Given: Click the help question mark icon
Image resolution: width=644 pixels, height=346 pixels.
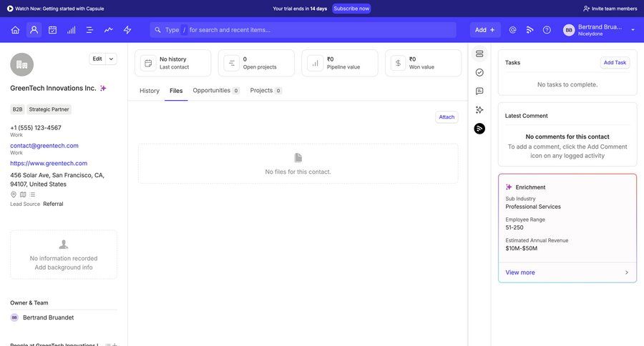Looking at the screenshot, I should point(547,30).
